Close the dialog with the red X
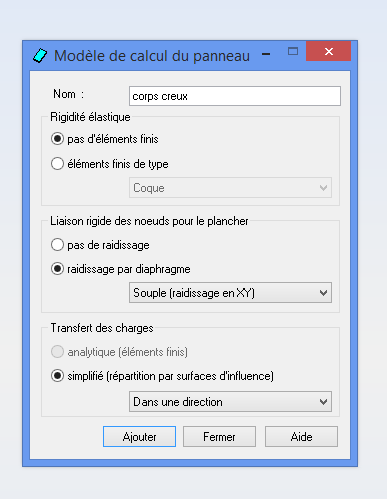This screenshot has height=499, width=387. [329, 51]
